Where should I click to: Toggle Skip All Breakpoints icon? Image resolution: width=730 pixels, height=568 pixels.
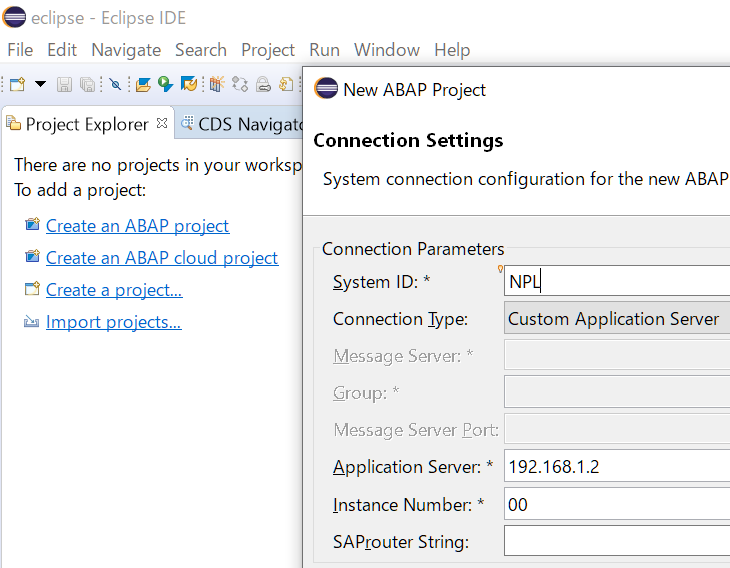click(x=115, y=84)
